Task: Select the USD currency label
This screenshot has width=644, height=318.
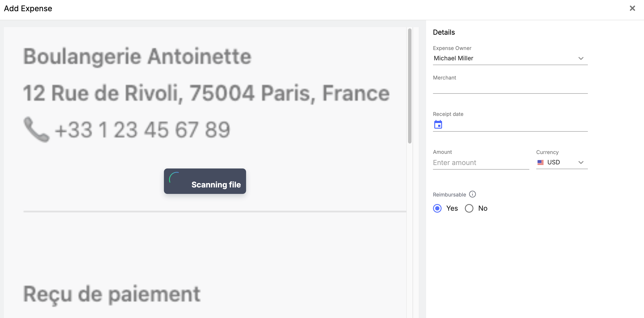Action: tap(553, 162)
